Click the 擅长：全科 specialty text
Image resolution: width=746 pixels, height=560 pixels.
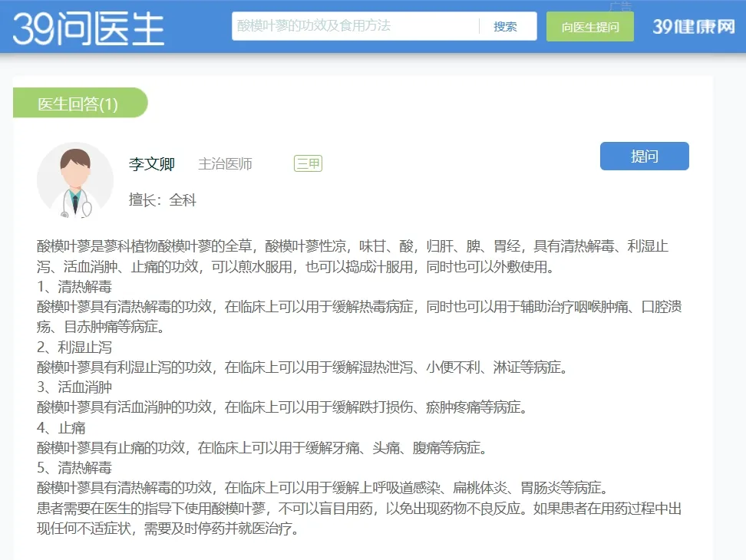[x=163, y=200]
